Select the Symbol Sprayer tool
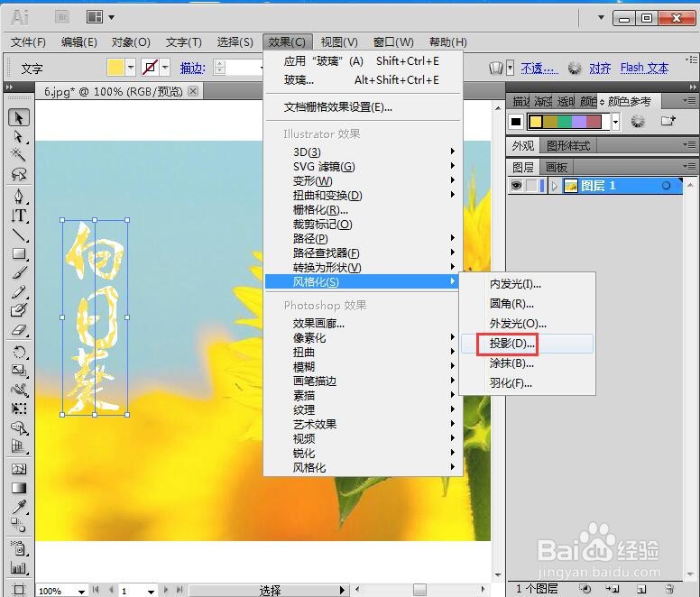Screen dimensions: 700x597 pos(19,548)
